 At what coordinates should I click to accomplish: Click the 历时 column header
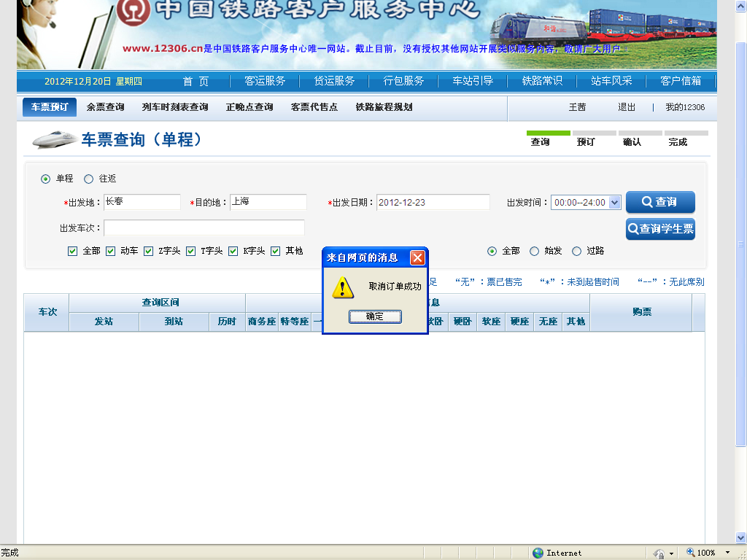[x=227, y=322]
